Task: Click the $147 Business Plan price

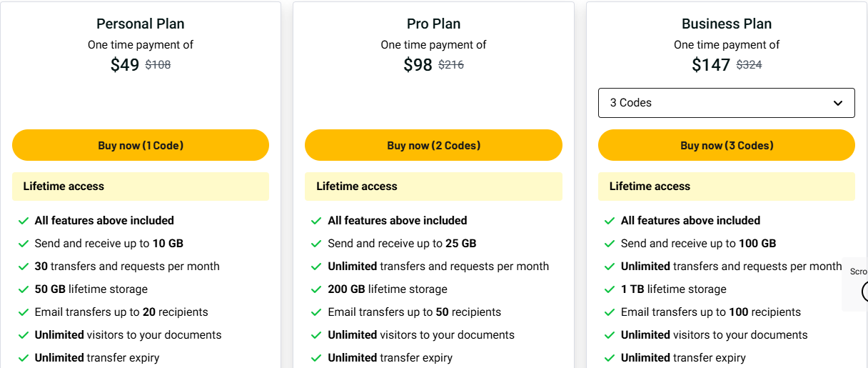Action: pyautogui.click(x=711, y=65)
